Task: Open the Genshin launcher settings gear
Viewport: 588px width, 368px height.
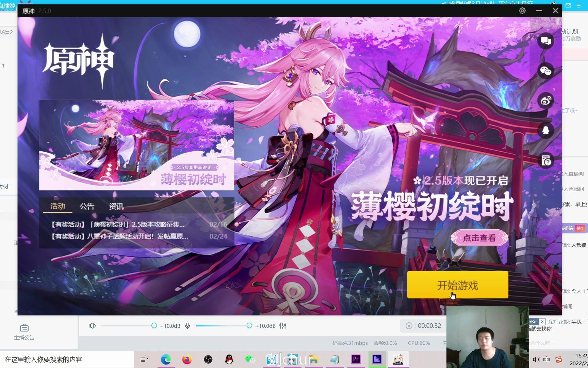Action: coord(522,11)
